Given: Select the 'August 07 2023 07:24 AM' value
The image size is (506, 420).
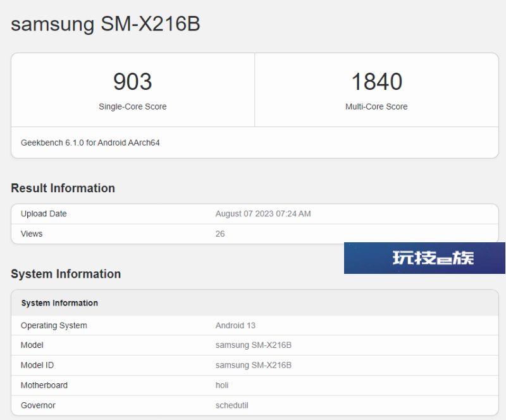Looking at the screenshot, I should [263, 214].
